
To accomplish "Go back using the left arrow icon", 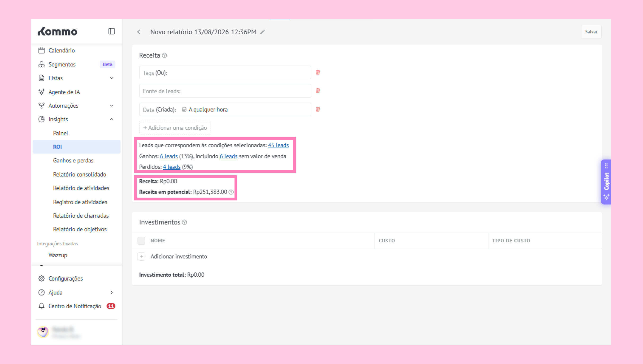I will click(139, 32).
